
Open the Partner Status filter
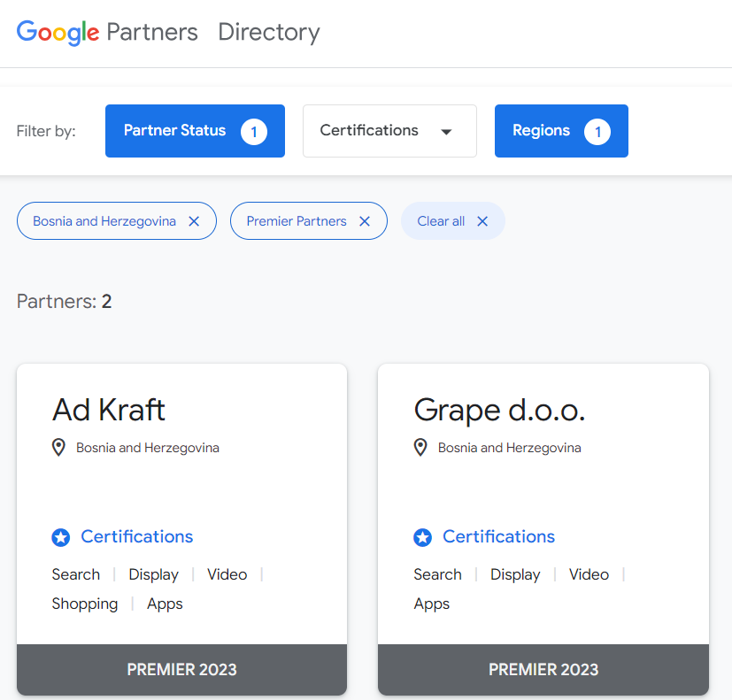pos(175,131)
